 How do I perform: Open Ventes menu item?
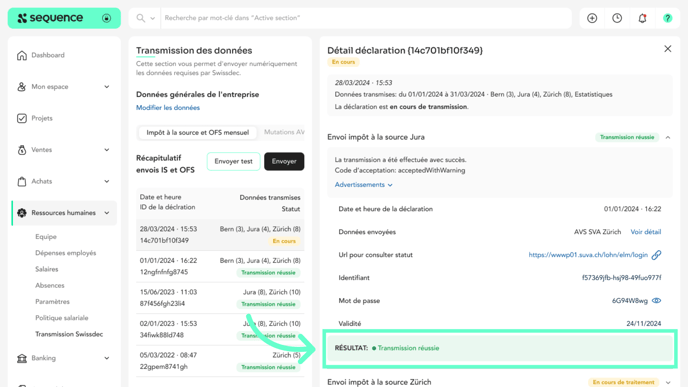click(41, 150)
